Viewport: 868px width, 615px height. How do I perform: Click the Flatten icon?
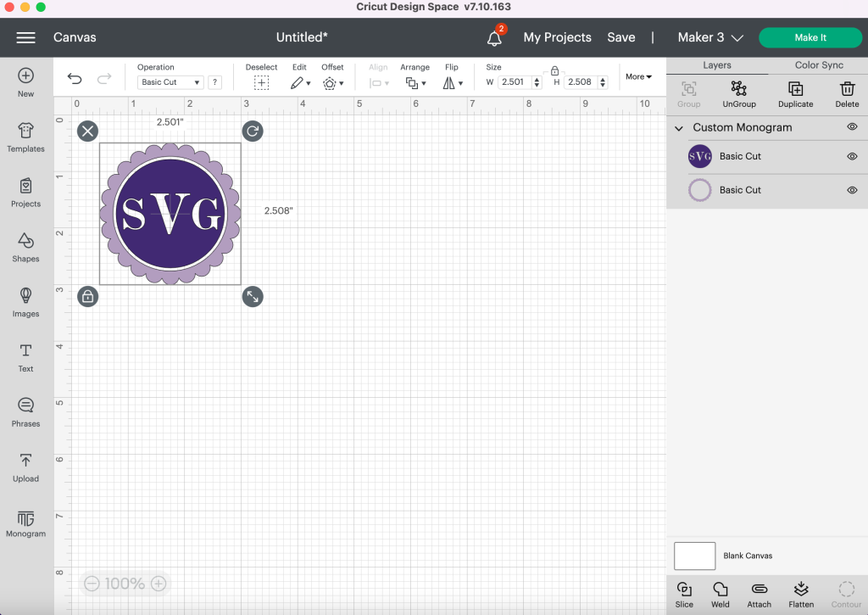800,591
